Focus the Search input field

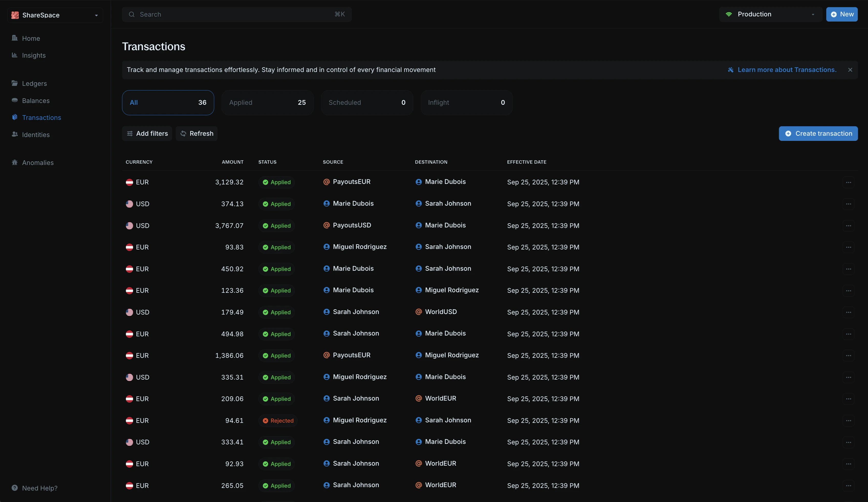tap(237, 14)
